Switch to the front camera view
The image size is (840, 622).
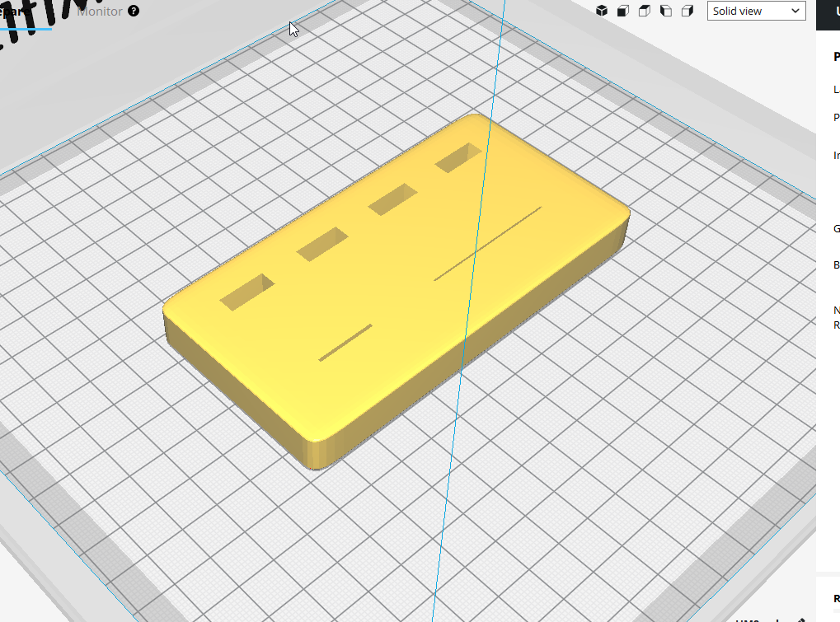[x=623, y=11]
